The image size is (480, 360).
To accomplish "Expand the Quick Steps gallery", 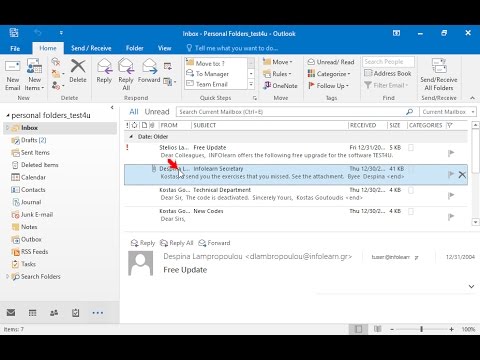I will [x=251, y=84].
